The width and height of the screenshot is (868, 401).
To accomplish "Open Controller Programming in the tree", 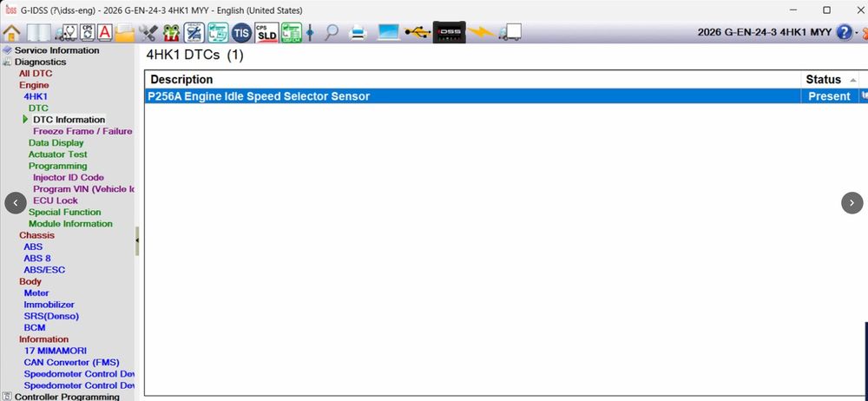I will click(x=67, y=397).
